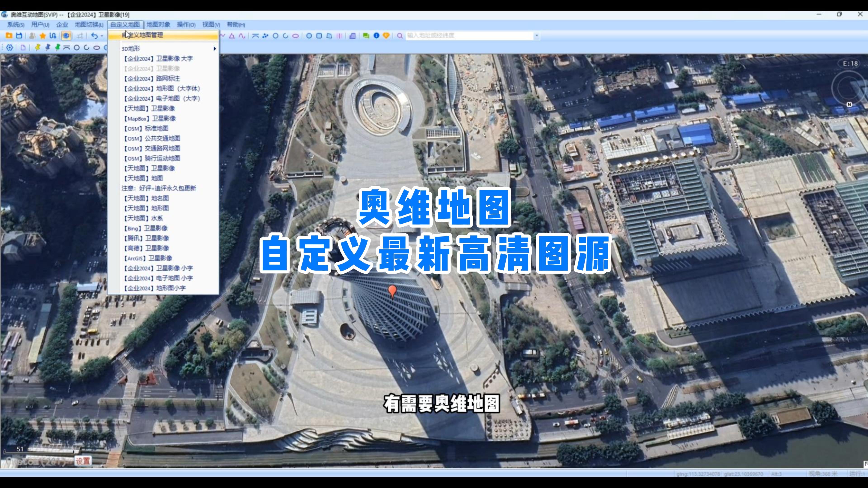Click the pink vertical bars icon
This screenshot has height=488, width=868.
click(x=340, y=36)
